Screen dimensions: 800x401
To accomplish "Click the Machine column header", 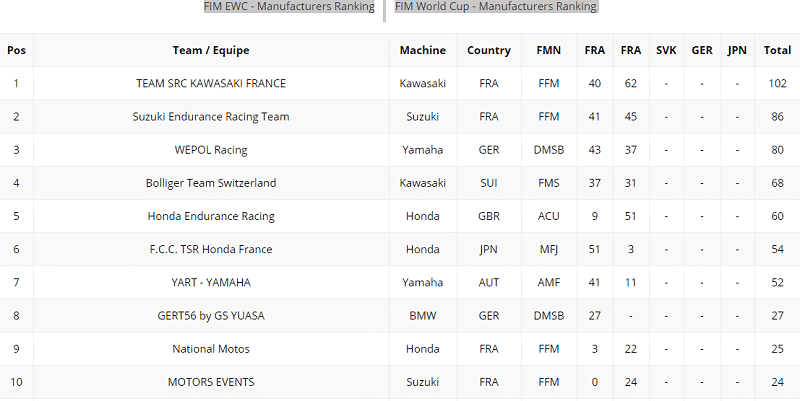I will tap(423, 50).
